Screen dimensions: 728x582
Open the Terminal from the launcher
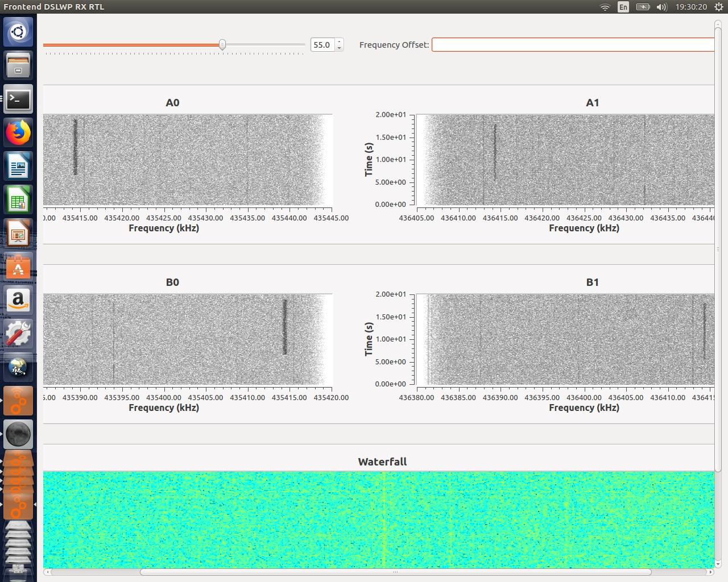click(x=18, y=100)
